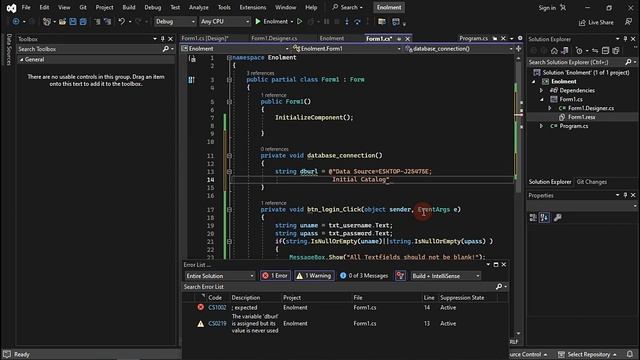
Task: Click the Search Toolbox magnifier icon
Action: [x=165, y=49]
